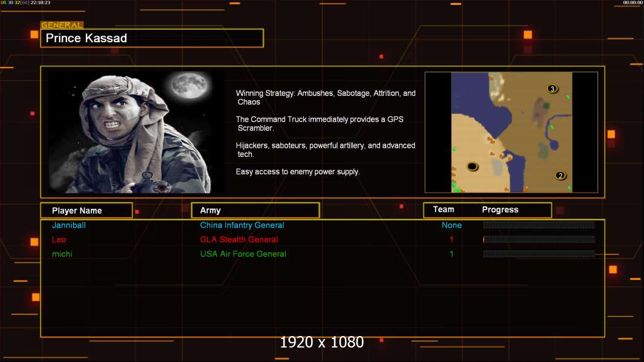The width and height of the screenshot is (644, 362).
Task: Click the GENERAL label tab
Action: pos(62,25)
